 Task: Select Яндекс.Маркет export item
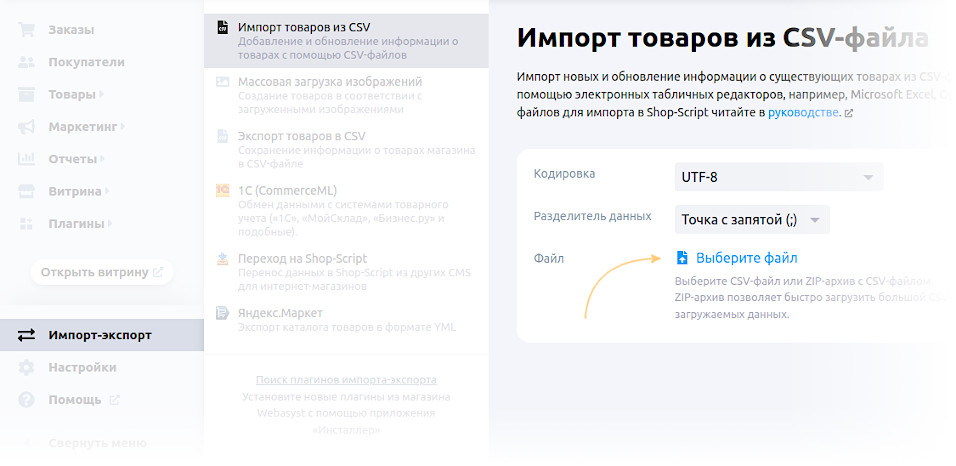tap(346, 320)
